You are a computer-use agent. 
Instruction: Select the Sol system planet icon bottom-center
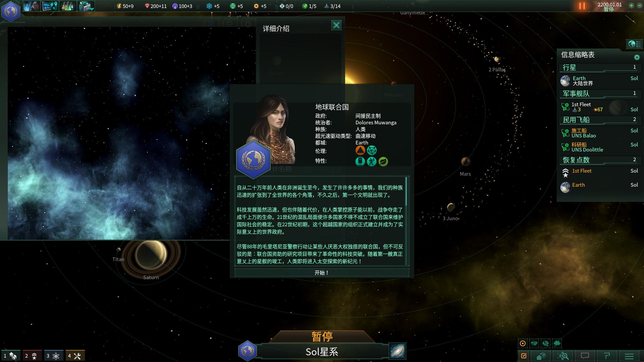tap(247, 351)
